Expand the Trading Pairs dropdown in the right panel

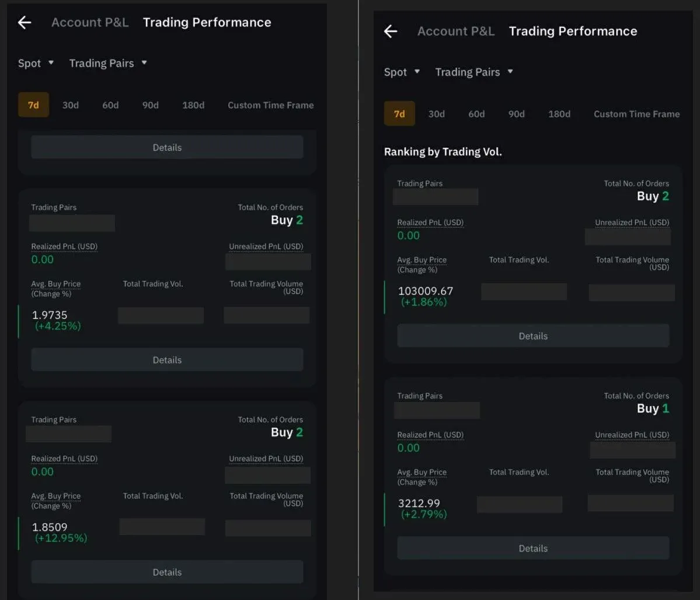point(474,72)
